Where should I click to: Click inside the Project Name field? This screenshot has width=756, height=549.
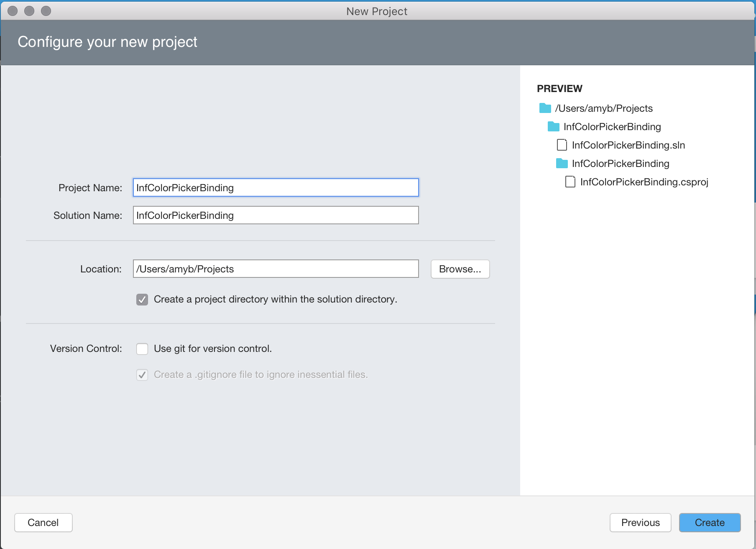click(275, 188)
